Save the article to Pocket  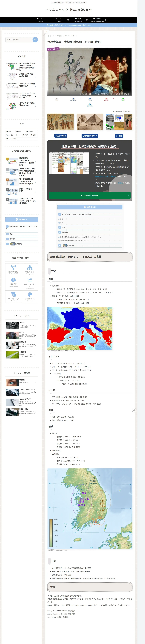pos(106,99)
